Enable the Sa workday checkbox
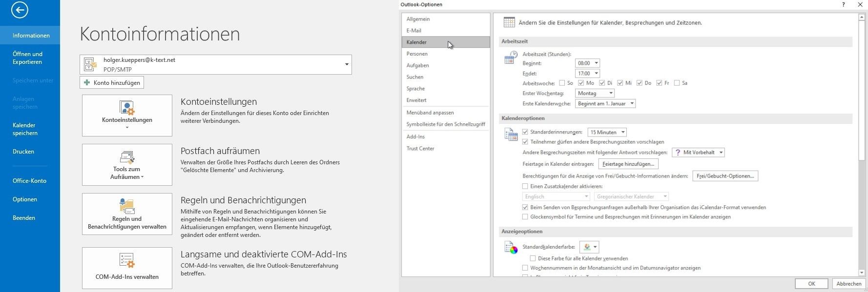 (x=677, y=83)
